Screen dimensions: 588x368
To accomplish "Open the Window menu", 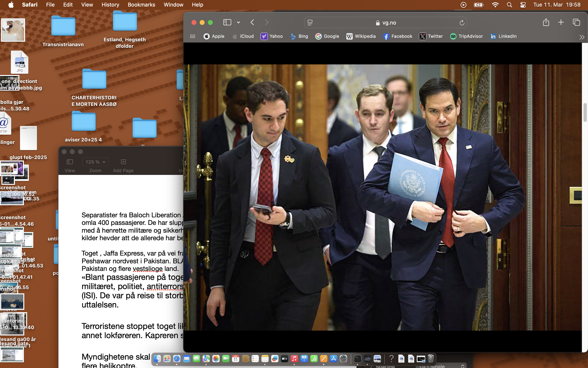I will click(x=174, y=5).
